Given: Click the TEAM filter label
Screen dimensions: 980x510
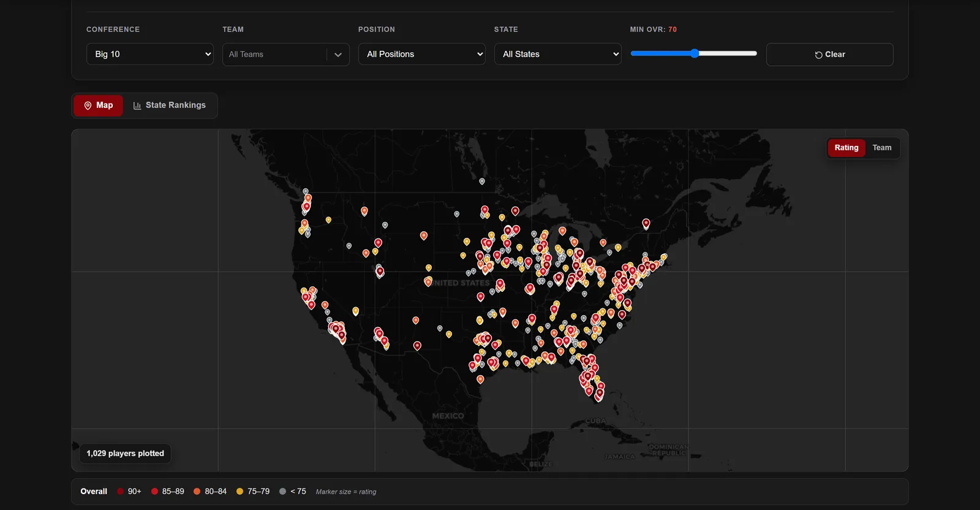Looking at the screenshot, I should point(233,29).
